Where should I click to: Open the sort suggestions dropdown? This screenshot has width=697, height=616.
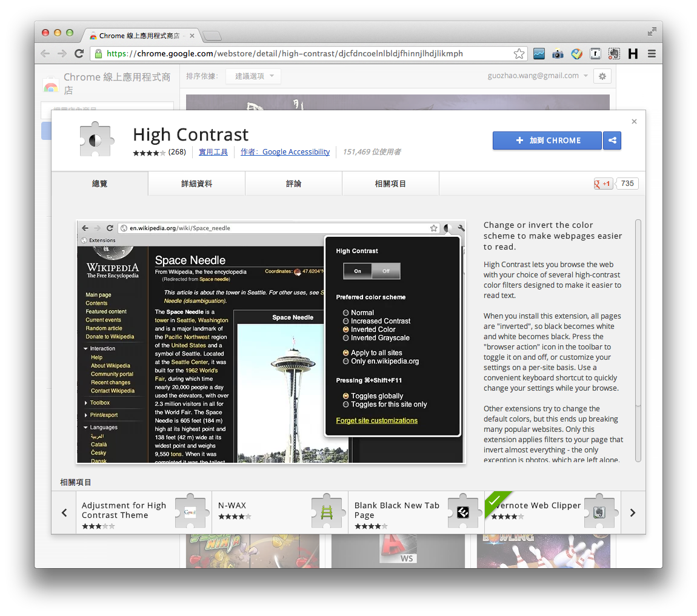pyautogui.click(x=254, y=76)
